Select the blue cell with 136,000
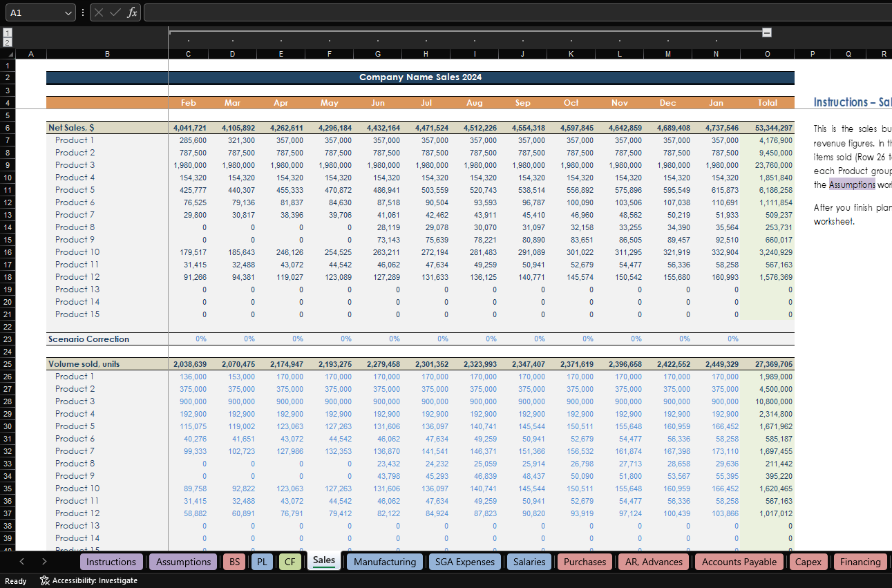 click(189, 377)
